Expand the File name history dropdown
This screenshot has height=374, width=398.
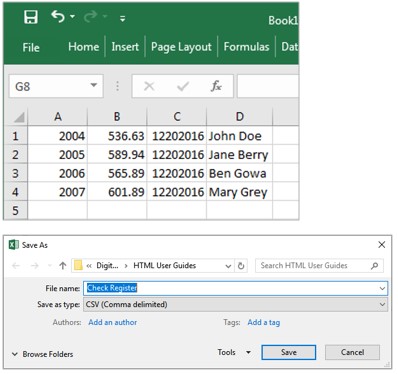tap(382, 288)
